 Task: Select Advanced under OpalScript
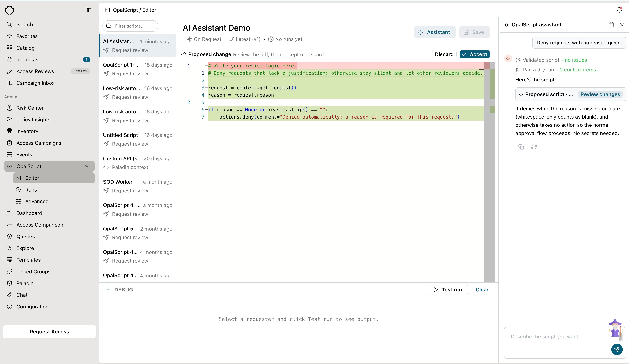[x=54, y=201]
